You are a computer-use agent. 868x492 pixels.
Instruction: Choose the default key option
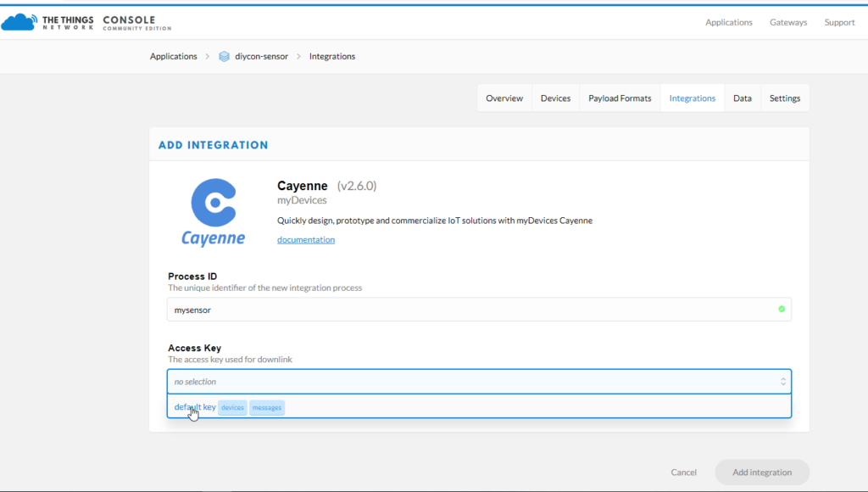click(x=480, y=406)
